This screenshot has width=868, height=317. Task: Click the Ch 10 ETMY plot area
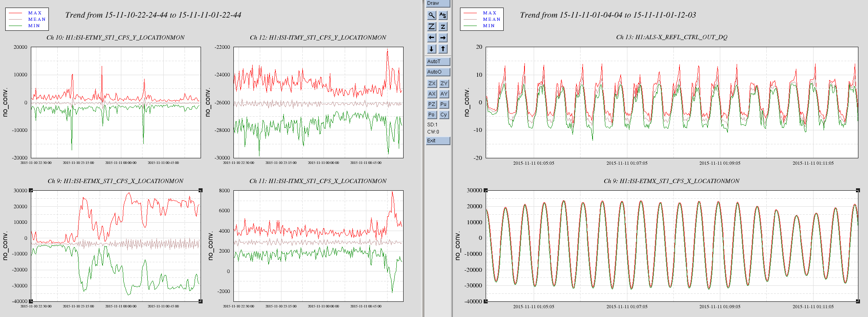coord(116,102)
